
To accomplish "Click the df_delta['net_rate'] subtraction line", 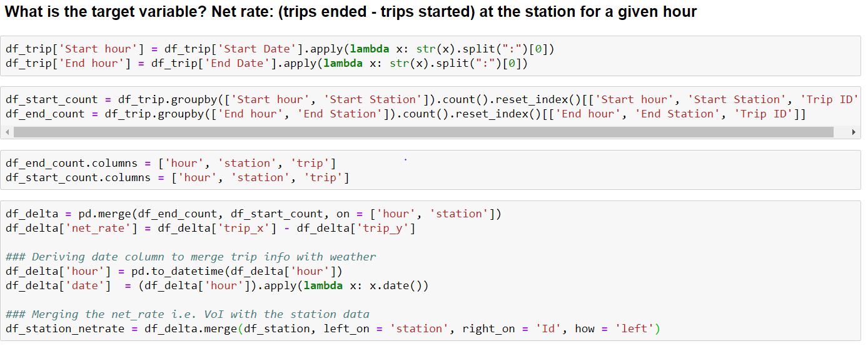I will point(211,228).
